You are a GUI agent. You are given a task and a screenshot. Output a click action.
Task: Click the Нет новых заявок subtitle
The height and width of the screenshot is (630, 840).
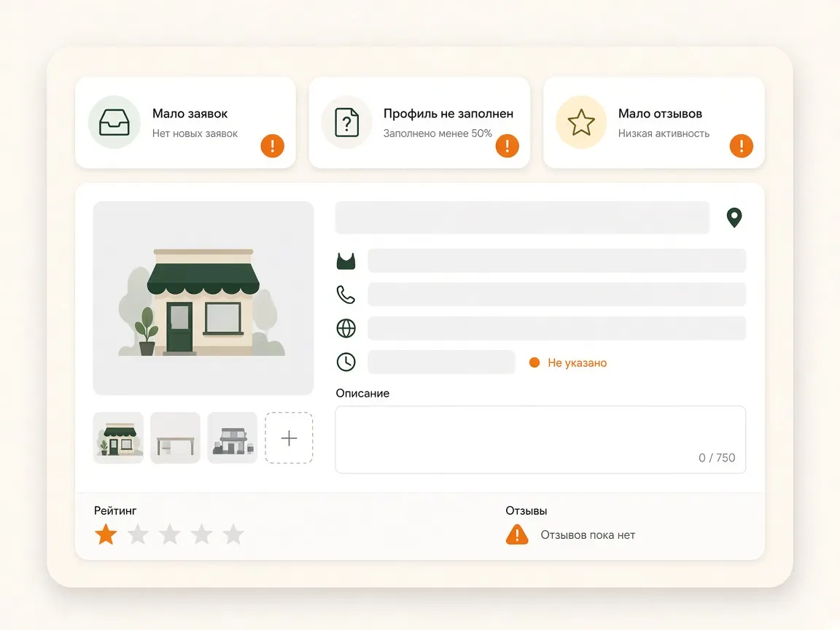pos(195,133)
